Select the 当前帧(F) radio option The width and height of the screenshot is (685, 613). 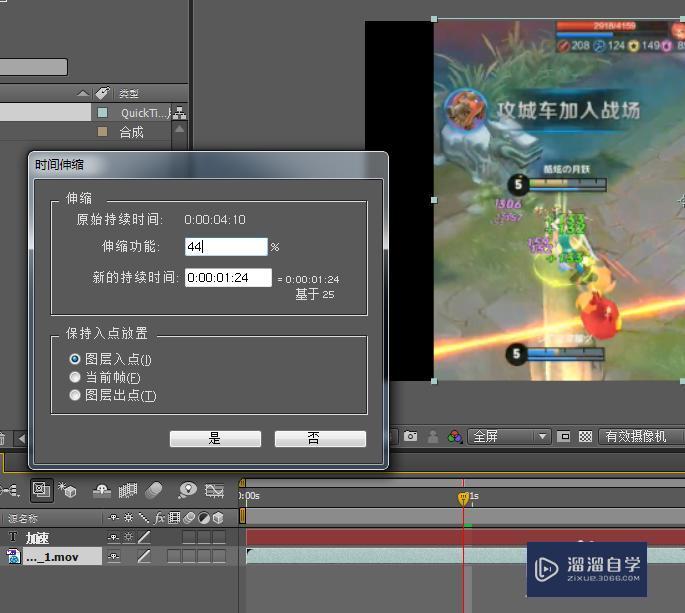pyautogui.click(x=75, y=377)
